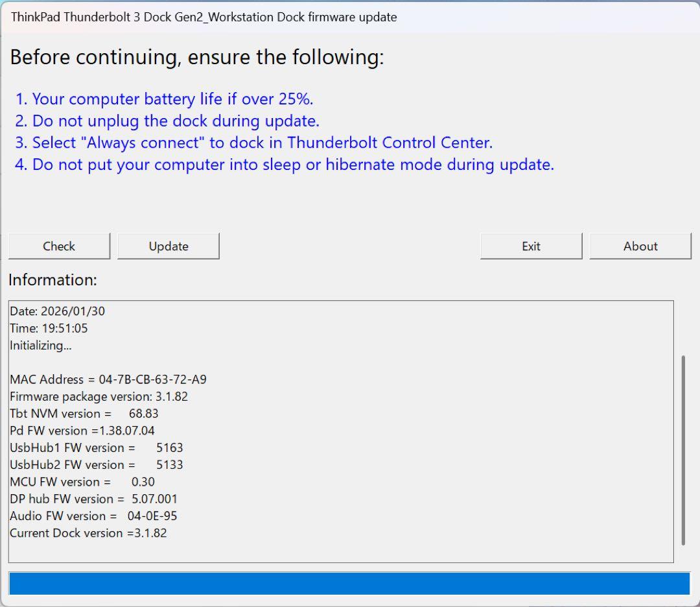Click the window title bar text

coord(204,18)
